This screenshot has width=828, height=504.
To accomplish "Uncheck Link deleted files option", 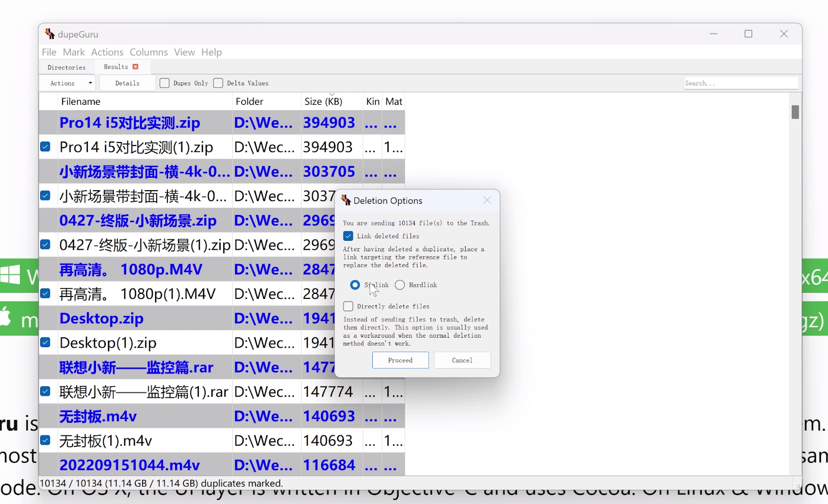I will point(348,236).
